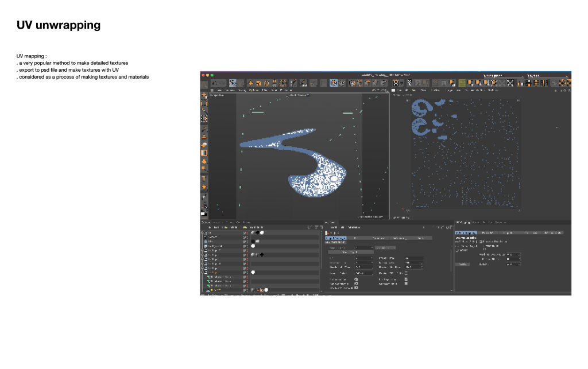Screen dimensions: 588x369
Task: Select the Move tool in left toolbar
Action: (x=204, y=95)
